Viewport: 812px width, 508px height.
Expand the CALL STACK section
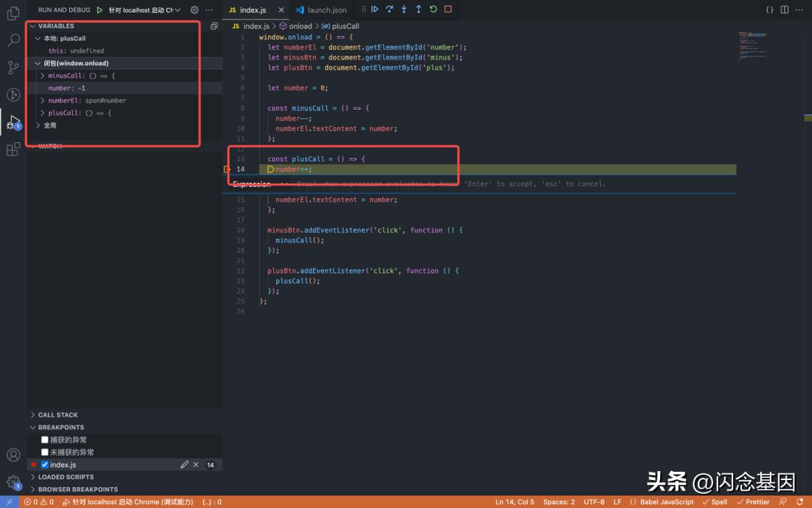point(58,415)
